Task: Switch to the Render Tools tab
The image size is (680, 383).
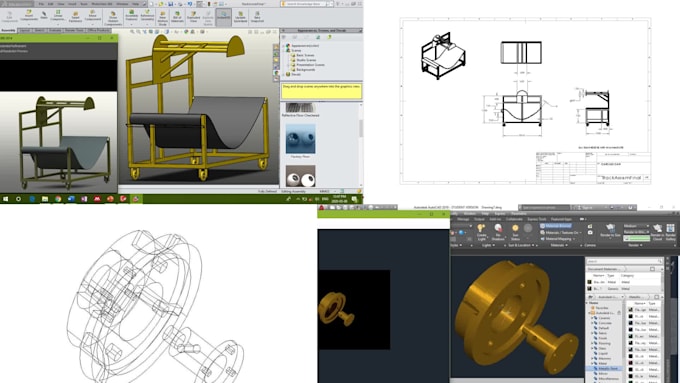Action: (x=74, y=30)
